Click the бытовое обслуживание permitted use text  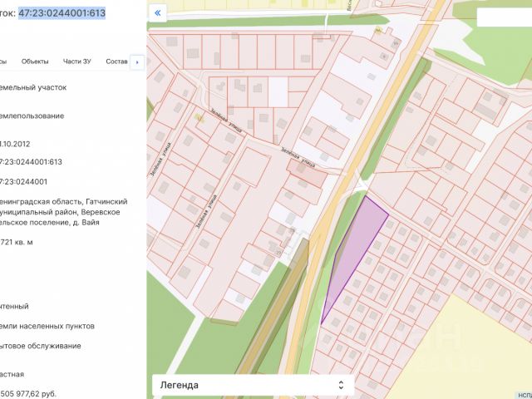[41, 346]
